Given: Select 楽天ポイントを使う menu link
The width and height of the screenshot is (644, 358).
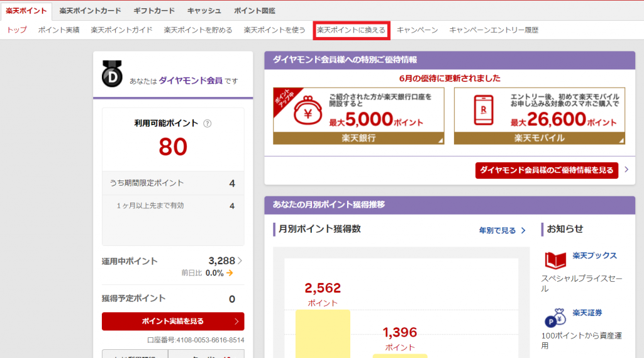Looking at the screenshot, I should point(274,30).
